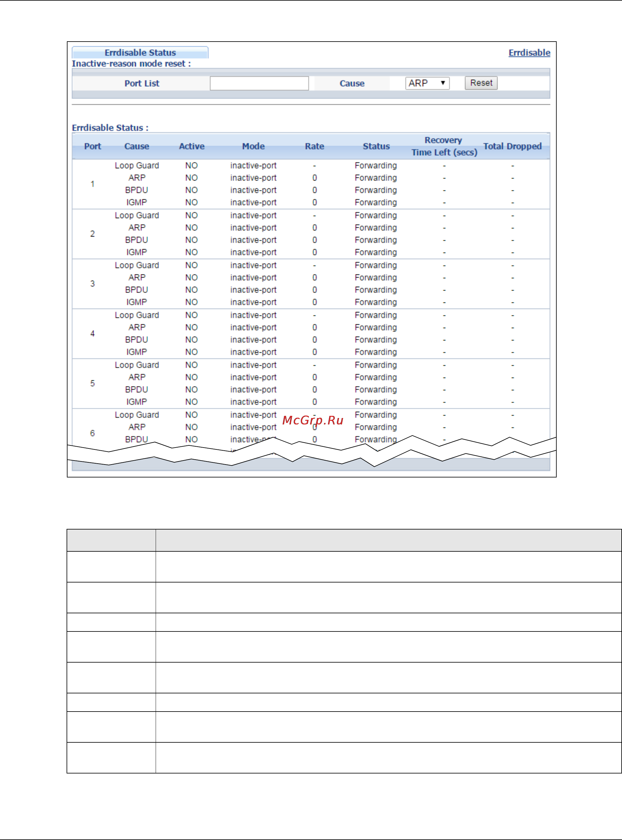Screen dimensions: 622x840
Task: Click Forwarding status of port 3 IGMP
Action: point(376,302)
